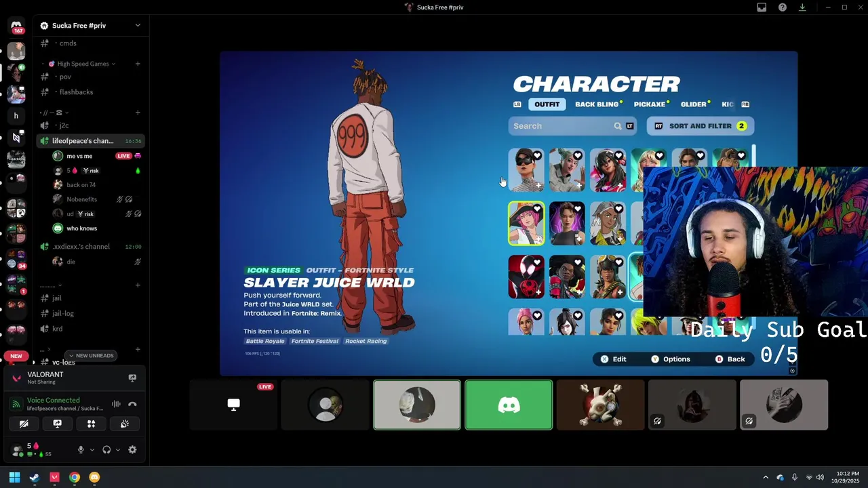868x488 pixels.
Task: Create channel in High Speed Games category
Action: pyautogui.click(x=138, y=64)
